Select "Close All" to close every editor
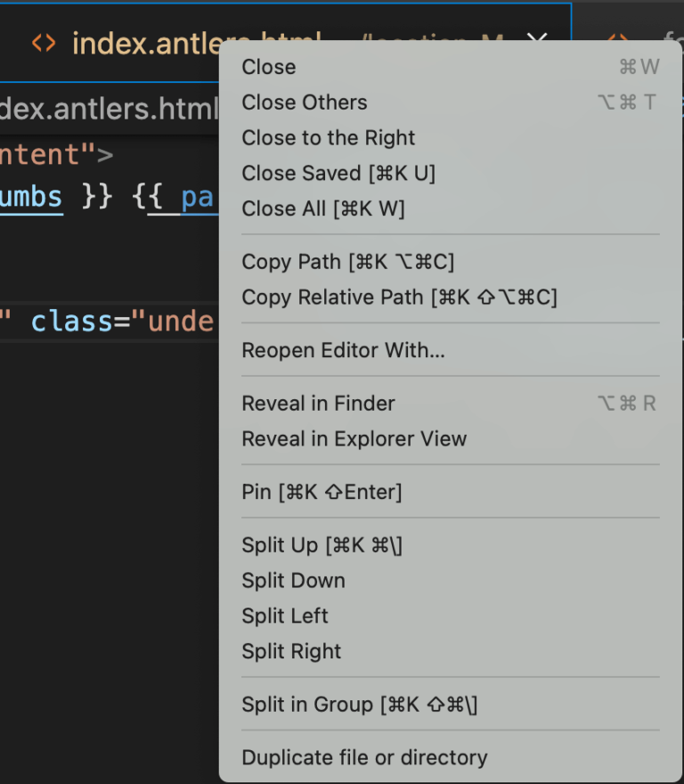 [x=328, y=208]
